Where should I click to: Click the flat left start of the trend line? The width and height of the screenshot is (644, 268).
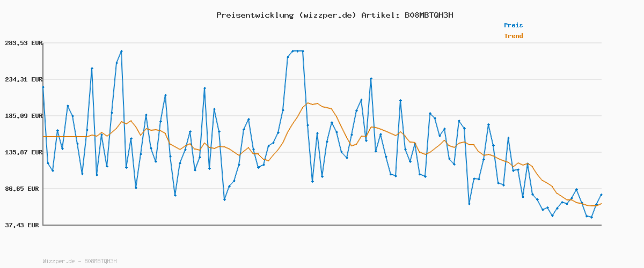point(59,137)
